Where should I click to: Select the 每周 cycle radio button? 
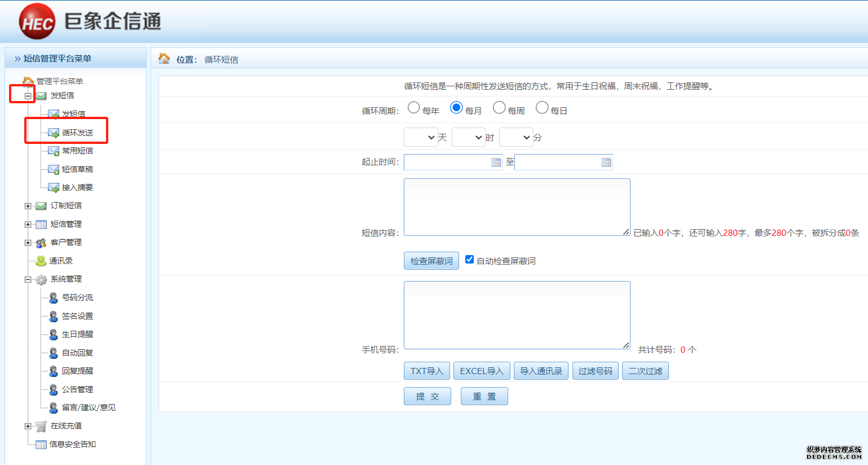click(x=499, y=108)
